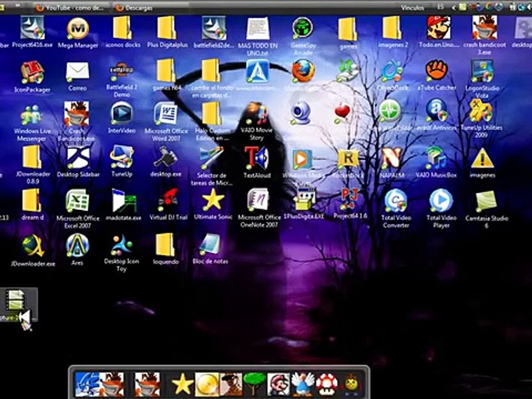Launch LogonStudio Vista icon
This screenshot has width=532, height=399.
tap(482, 71)
